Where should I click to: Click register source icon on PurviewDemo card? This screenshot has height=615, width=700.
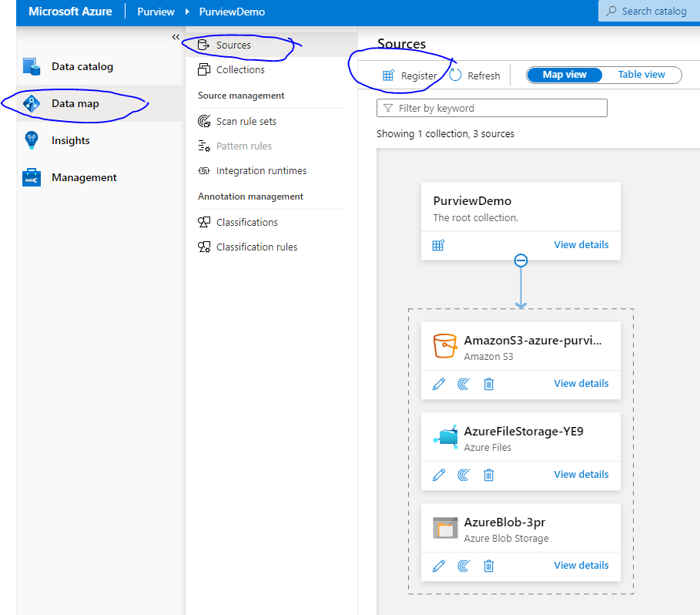(438, 245)
